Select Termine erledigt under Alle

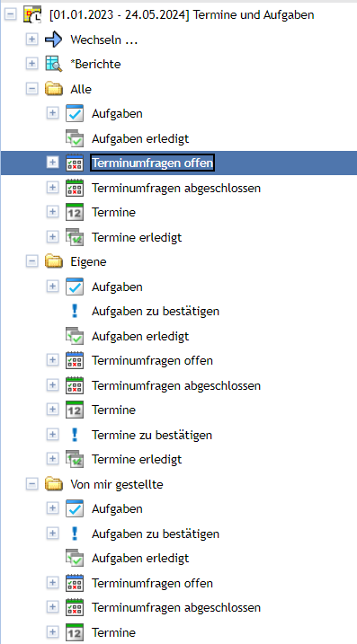[x=137, y=237]
